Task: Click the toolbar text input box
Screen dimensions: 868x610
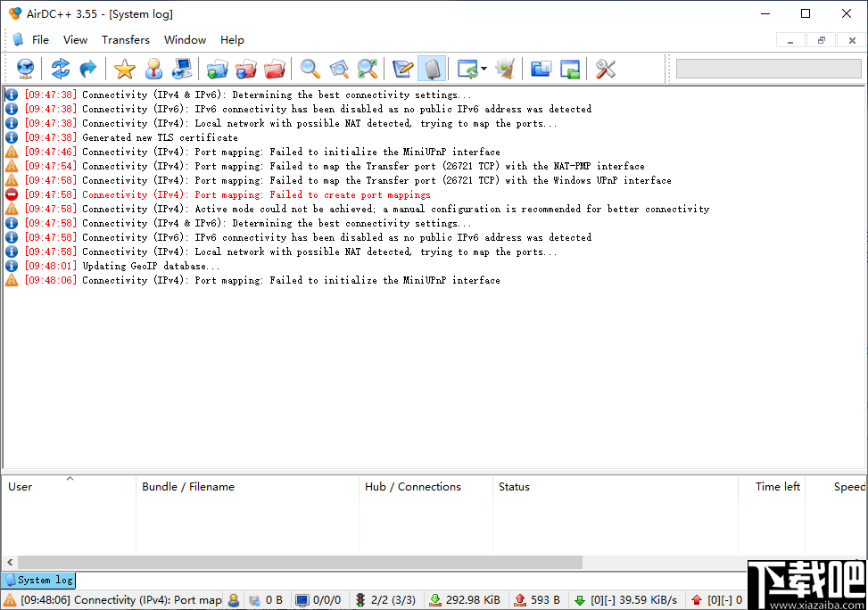Action: [x=768, y=69]
